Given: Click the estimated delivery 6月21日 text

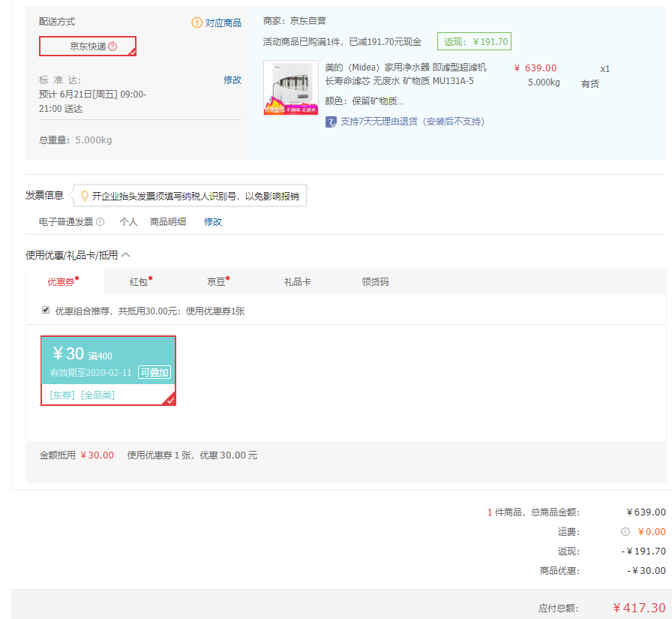Looking at the screenshot, I should (x=92, y=101).
